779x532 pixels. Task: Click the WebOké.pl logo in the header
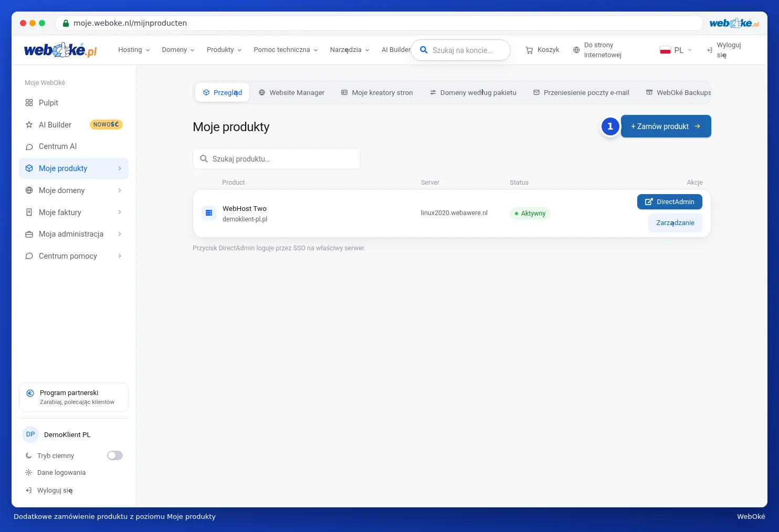pyautogui.click(x=60, y=50)
